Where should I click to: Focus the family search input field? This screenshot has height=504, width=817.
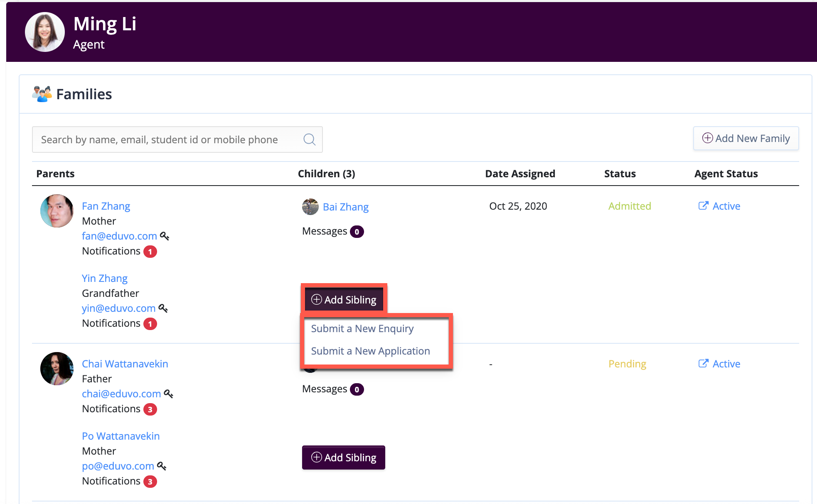(166, 140)
